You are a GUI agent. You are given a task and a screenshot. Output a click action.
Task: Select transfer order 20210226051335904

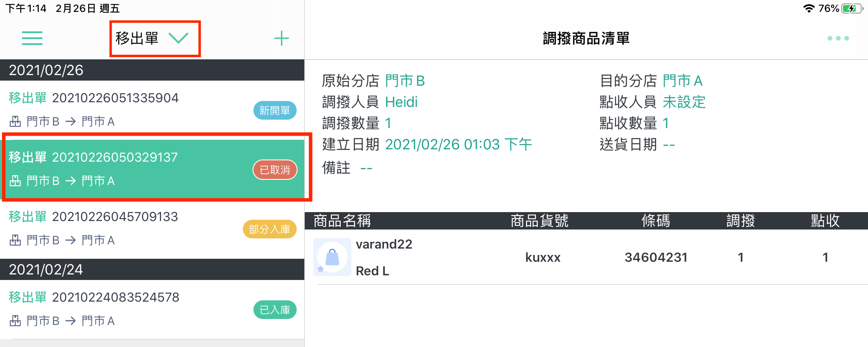tap(152, 110)
